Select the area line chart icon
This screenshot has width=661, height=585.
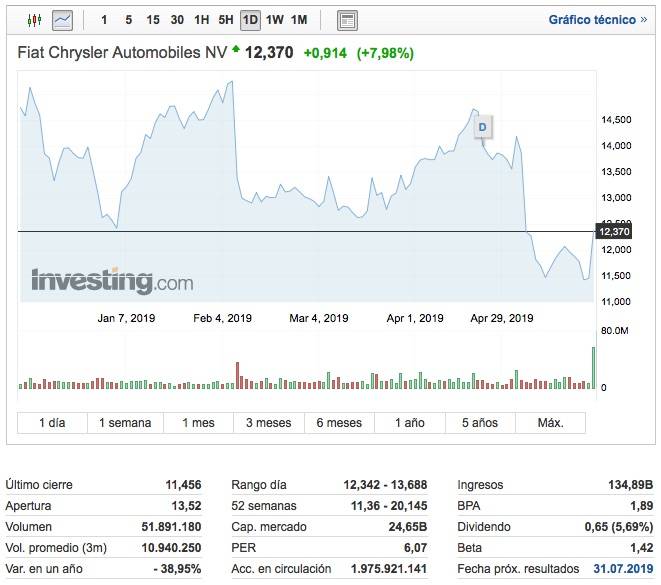[62, 20]
